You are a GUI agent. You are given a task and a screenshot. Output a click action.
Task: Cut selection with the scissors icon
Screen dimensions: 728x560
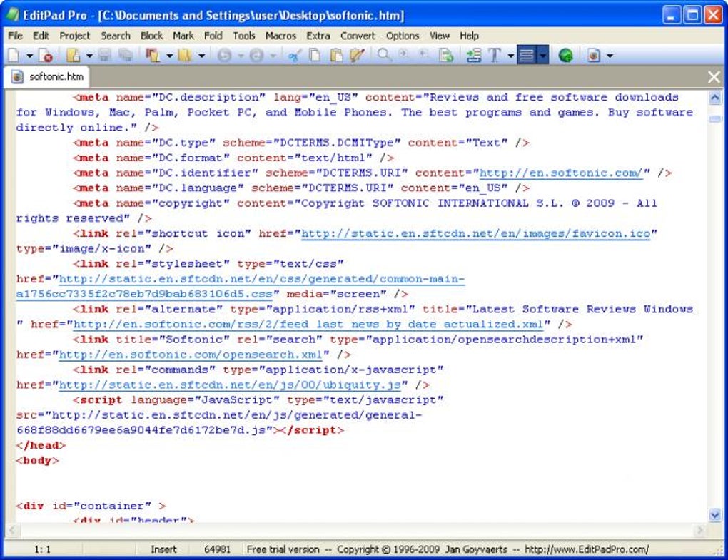point(294,55)
